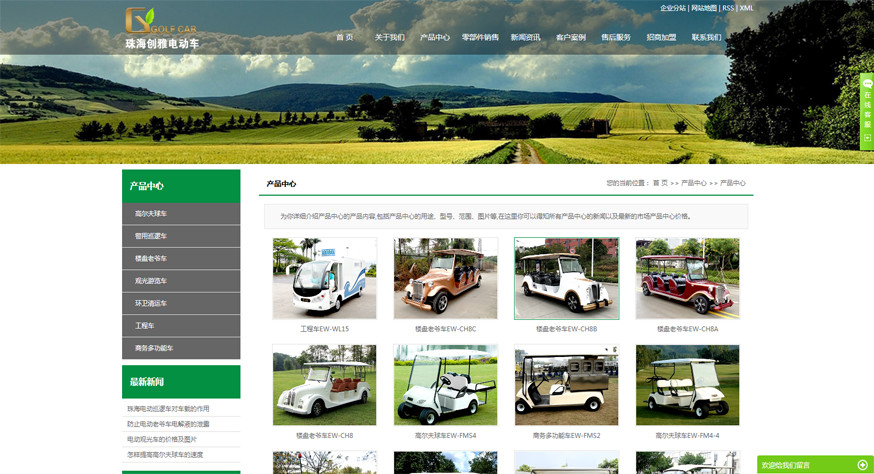Open 售后服务 in the top navigation
Screen dimensions: 874x474
point(616,37)
